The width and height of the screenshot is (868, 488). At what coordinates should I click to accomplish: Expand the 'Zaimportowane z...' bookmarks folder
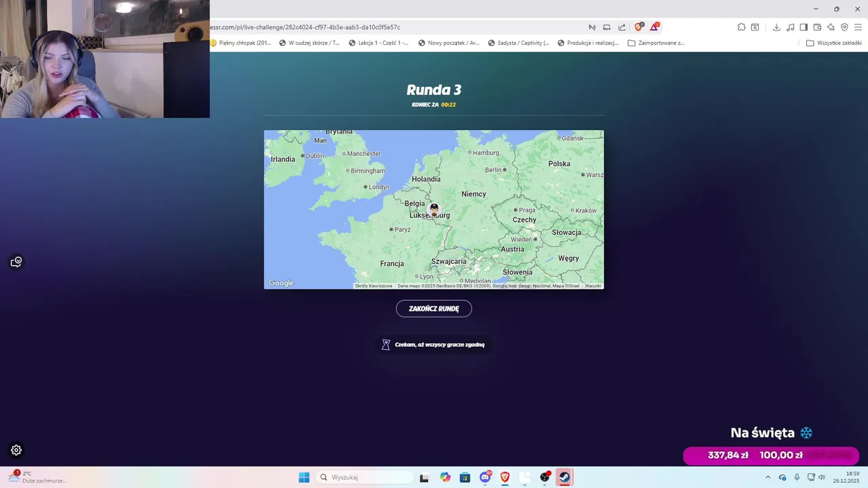pos(656,43)
